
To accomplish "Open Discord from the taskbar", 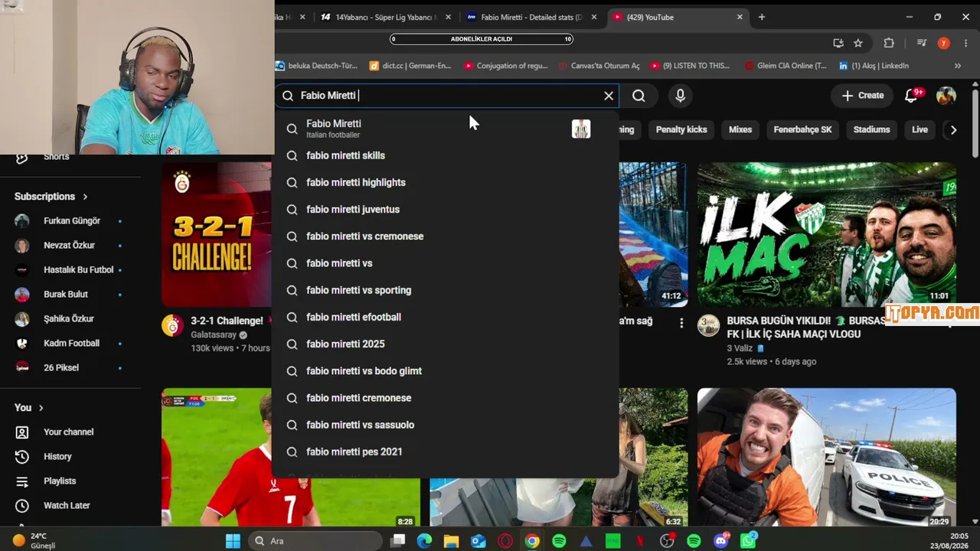I will [x=720, y=541].
